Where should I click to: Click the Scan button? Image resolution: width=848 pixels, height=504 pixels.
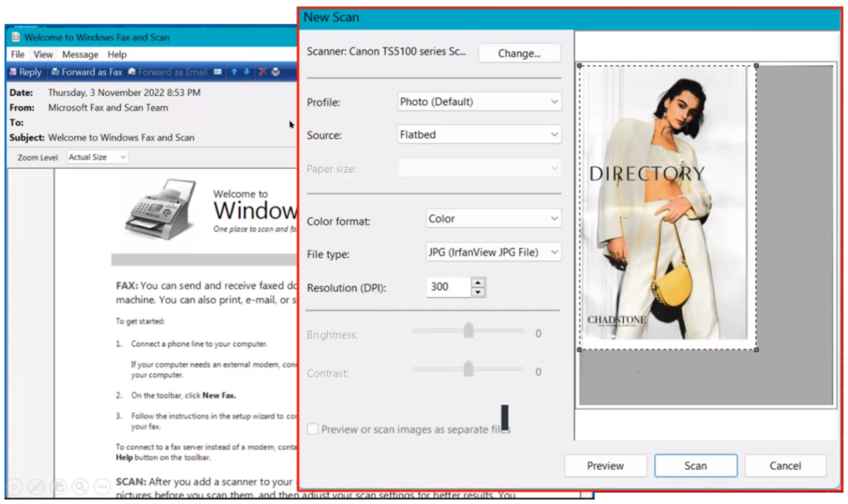coord(696,466)
